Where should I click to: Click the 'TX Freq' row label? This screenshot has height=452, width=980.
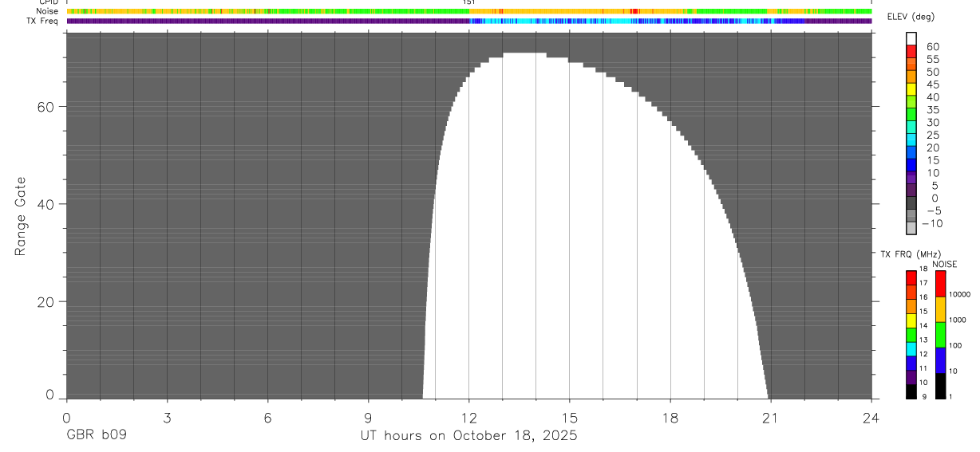tap(42, 21)
